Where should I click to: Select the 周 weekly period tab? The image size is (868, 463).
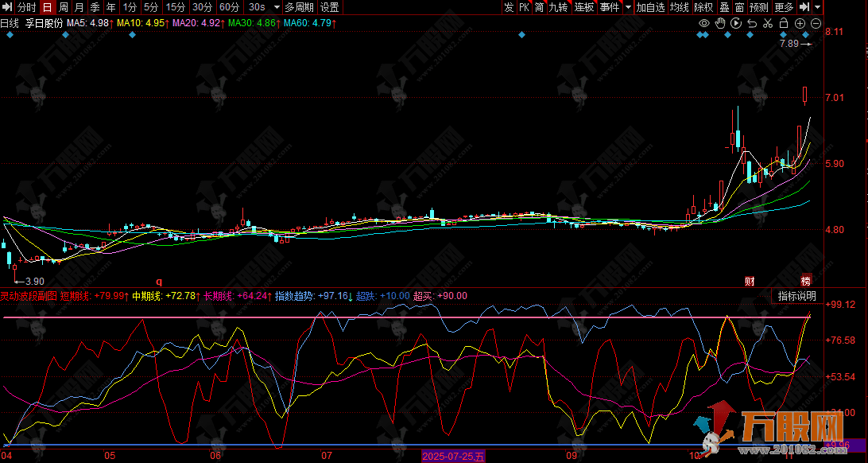(64, 7)
